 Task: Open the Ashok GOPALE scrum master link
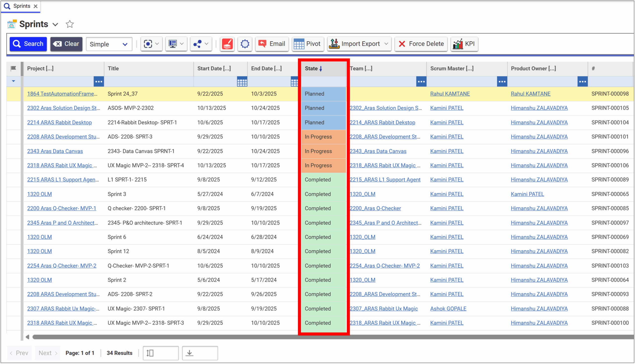point(448,309)
